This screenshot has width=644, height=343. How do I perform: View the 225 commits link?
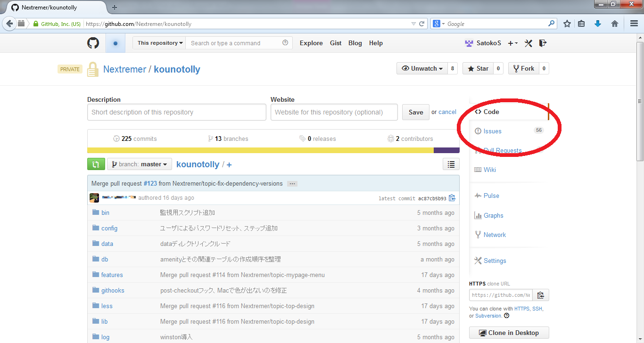(135, 139)
